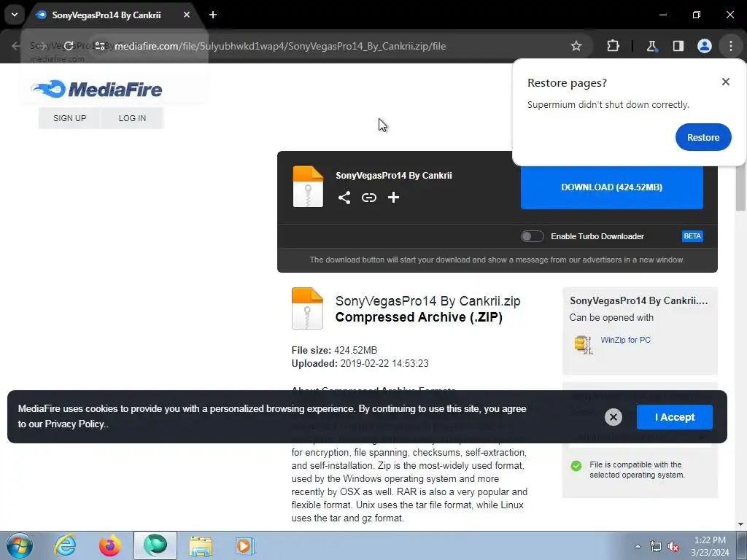Viewport: 747px width, 560px height.
Task: Click the I Accept button
Action: pyautogui.click(x=675, y=417)
